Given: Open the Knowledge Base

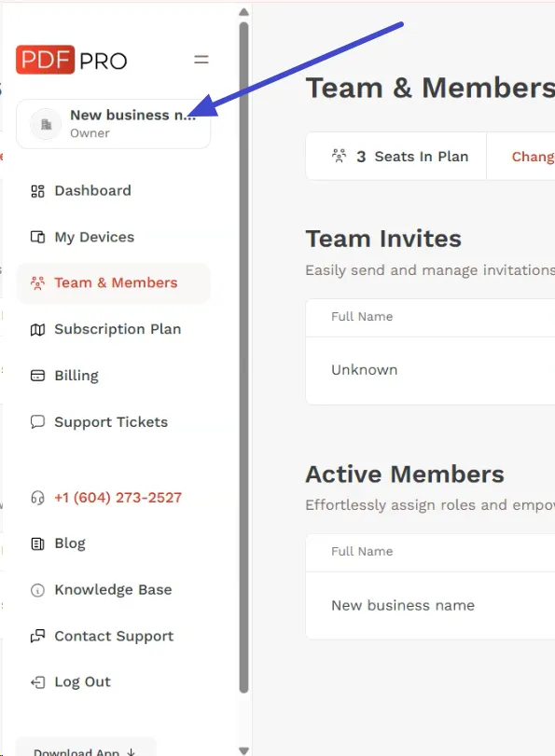Looking at the screenshot, I should (x=113, y=590).
